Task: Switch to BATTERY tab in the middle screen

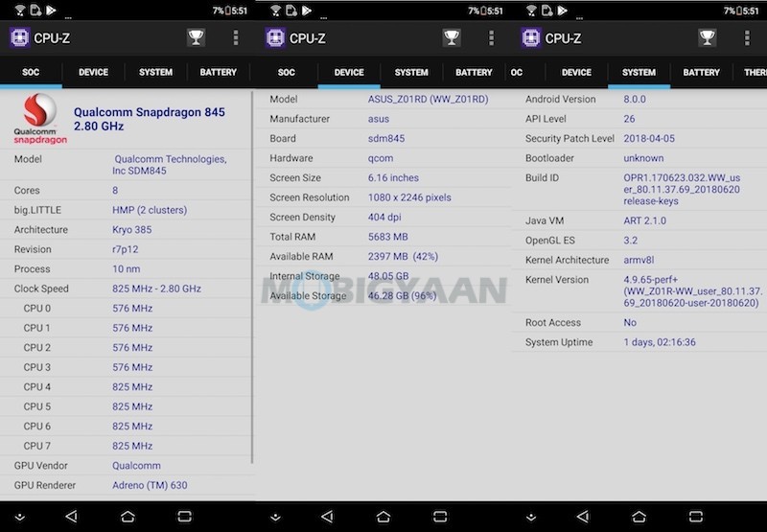Action: (x=474, y=72)
